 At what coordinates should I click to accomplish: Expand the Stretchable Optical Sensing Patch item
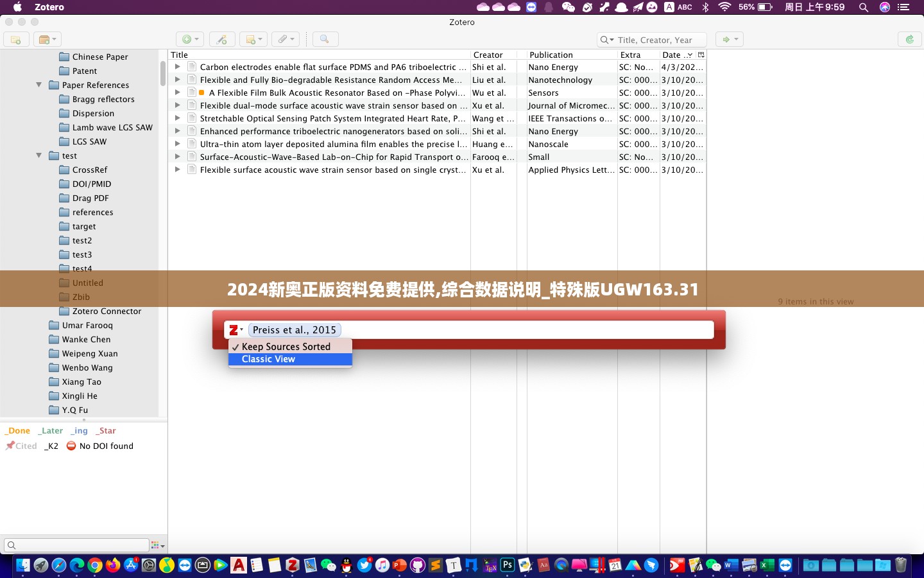tap(178, 118)
